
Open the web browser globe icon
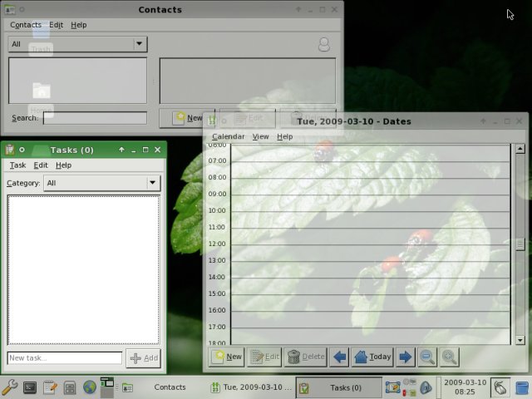pos(90,387)
